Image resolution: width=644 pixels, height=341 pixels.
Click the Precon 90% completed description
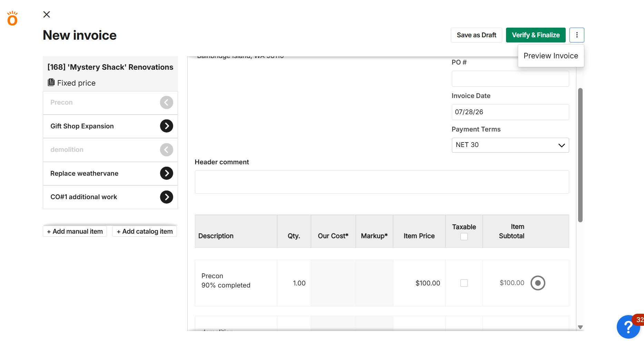(226, 281)
